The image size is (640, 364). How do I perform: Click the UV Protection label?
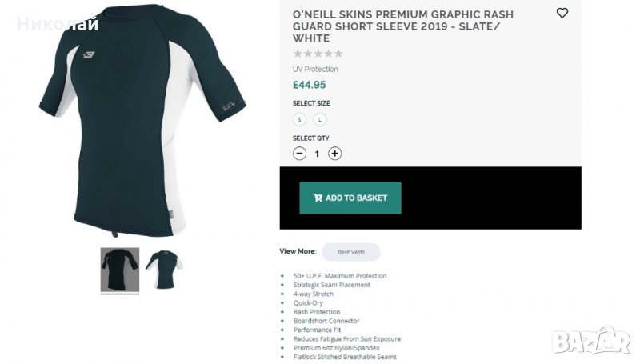pyautogui.click(x=315, y=70)
